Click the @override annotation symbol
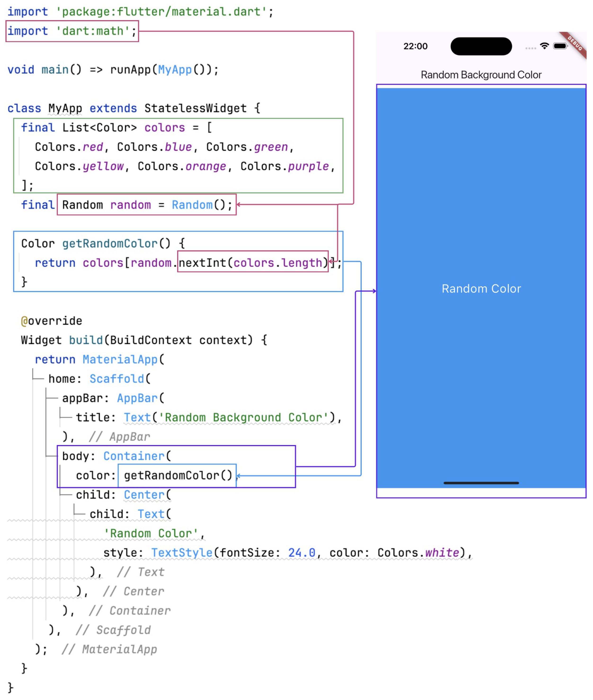Viewport: 593px width, 700px height. [24, 321]
